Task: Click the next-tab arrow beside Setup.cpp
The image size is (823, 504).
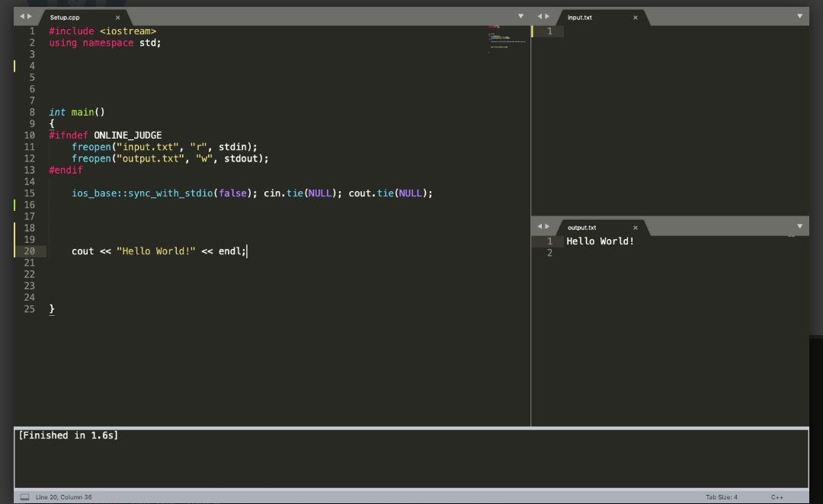Action: [30, 16]
